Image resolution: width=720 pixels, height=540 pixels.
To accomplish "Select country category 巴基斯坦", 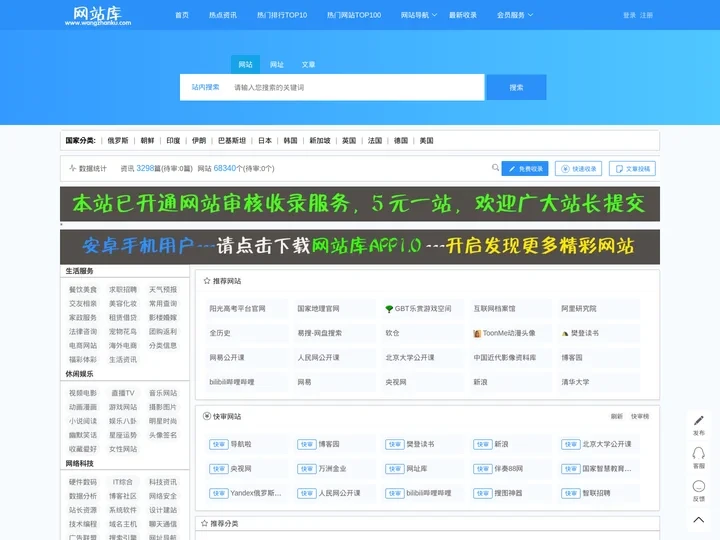I will click(x=231, y=141).
